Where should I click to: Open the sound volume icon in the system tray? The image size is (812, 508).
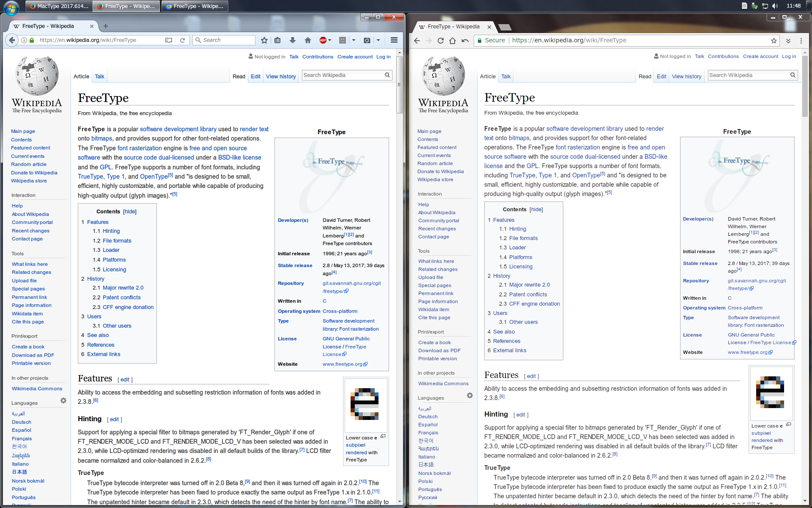[775, 6]
